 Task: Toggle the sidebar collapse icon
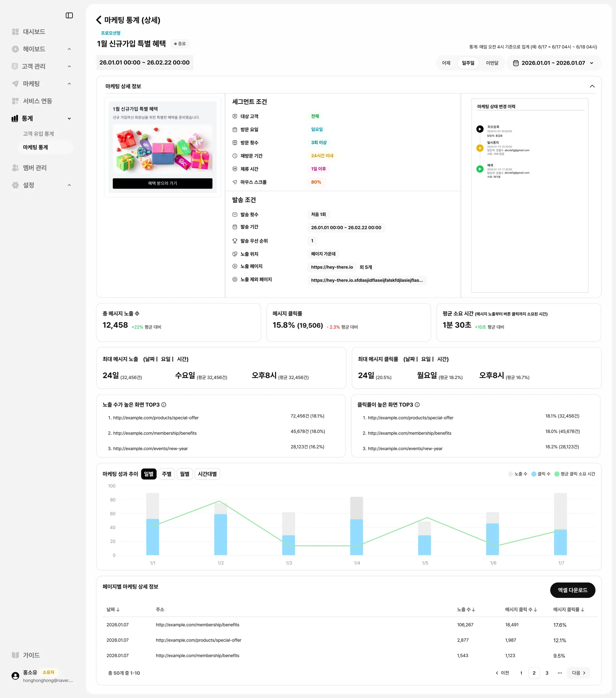(69, 15)
